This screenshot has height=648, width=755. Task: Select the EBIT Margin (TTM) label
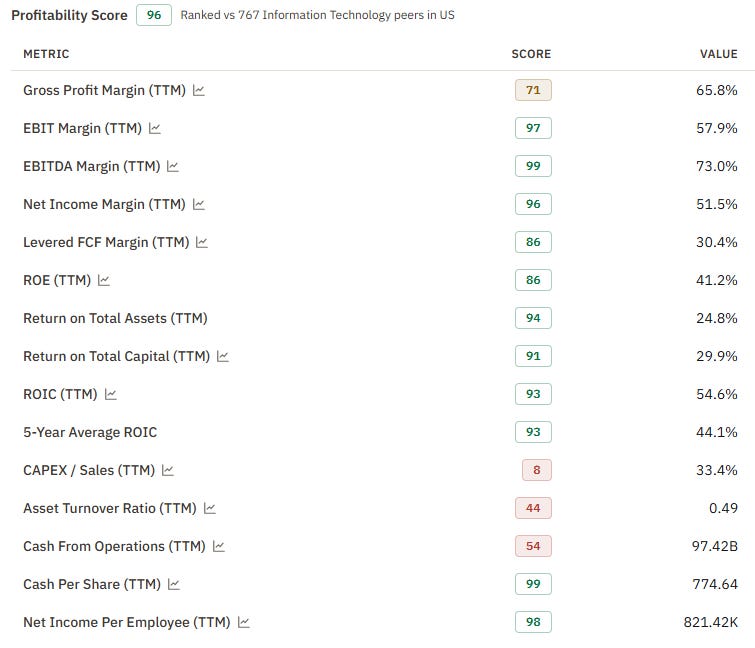[82, 129]
